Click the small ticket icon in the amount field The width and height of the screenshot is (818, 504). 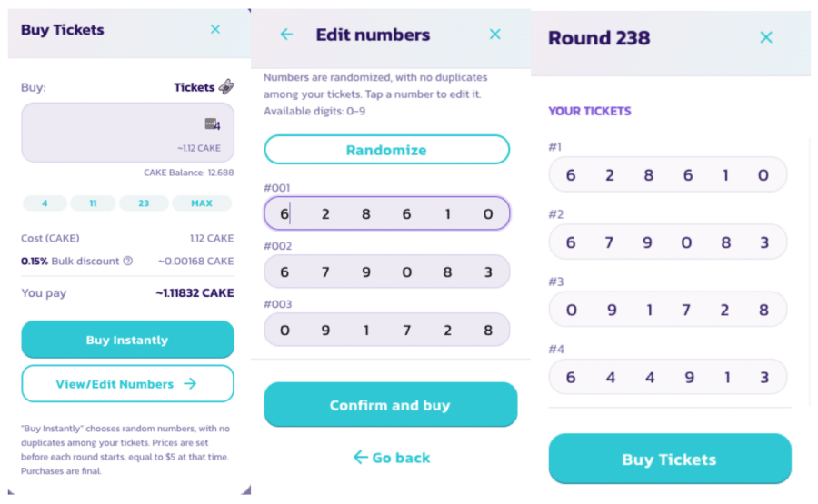(x=212, y=124)
